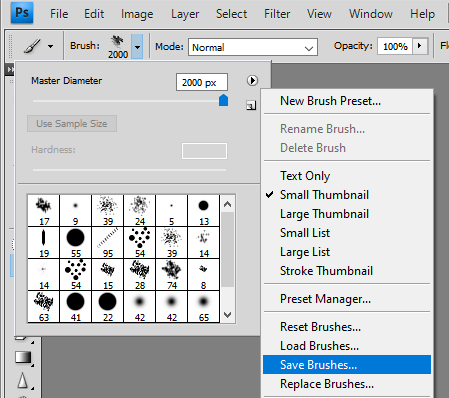Select the spatter brush preset 24
The width and height of the screenshot is (449, 398).
(x=140, y=211)
